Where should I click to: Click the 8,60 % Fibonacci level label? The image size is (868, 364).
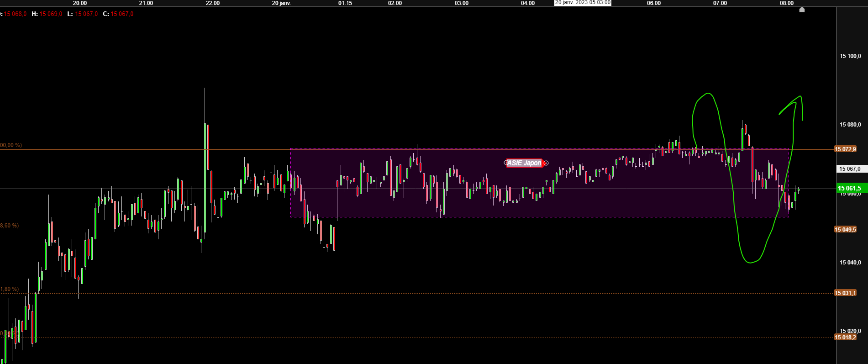tap(10, 226)
